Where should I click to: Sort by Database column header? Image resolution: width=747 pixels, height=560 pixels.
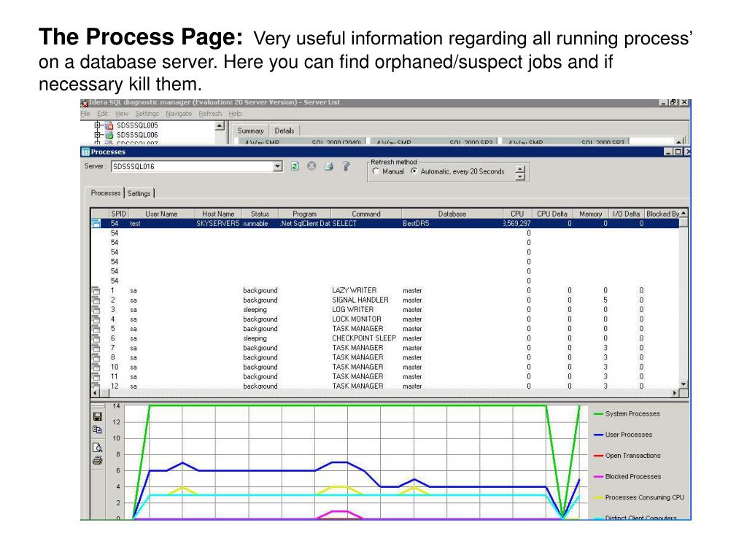(452, 214)
